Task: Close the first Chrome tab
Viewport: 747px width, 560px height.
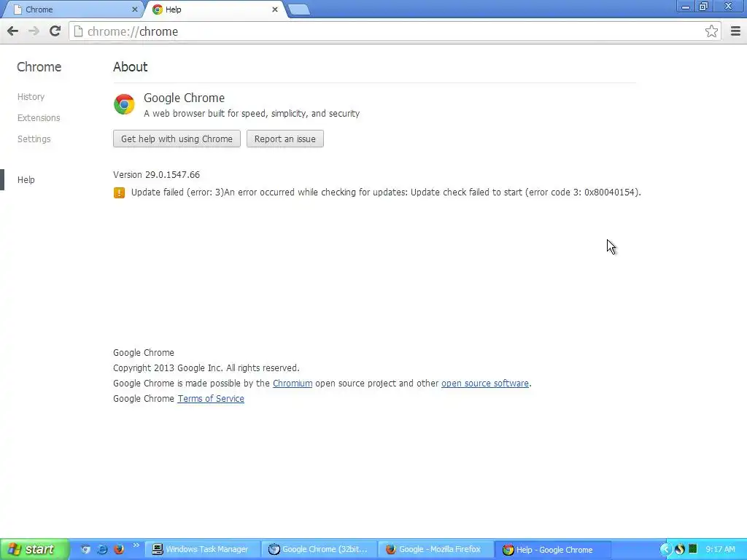Action: 135,9
